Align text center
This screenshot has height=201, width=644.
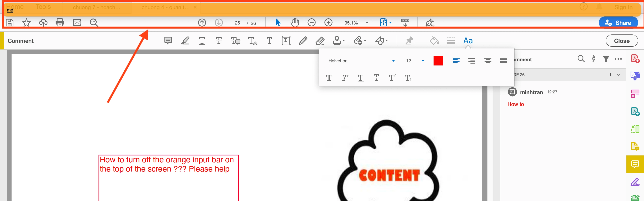point(488,61)
